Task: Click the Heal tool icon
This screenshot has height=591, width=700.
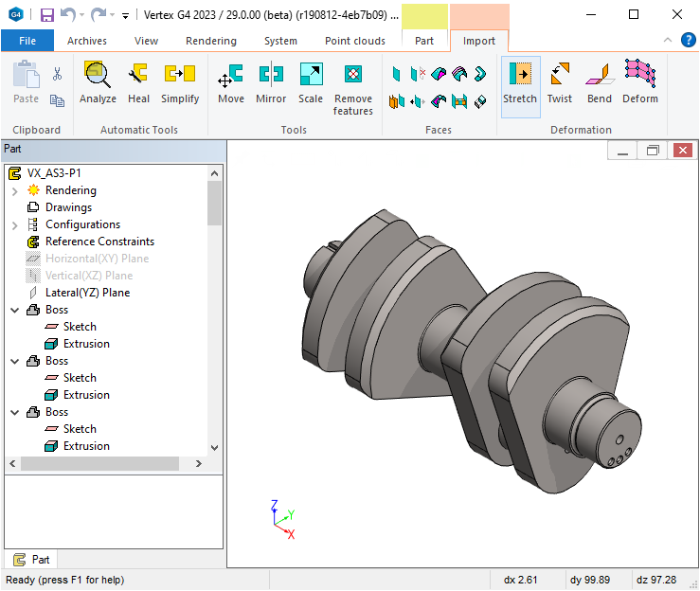Action: pyautogui.click(x=138, y=82)
